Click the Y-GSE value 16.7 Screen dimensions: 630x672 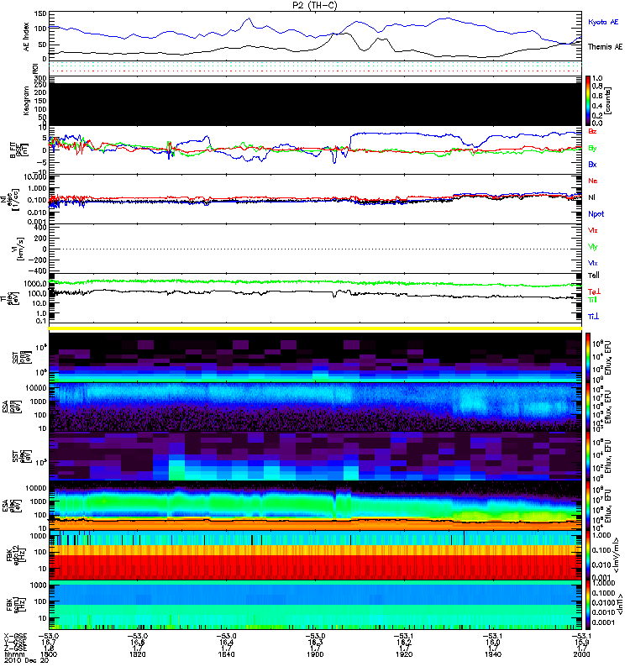48,642
